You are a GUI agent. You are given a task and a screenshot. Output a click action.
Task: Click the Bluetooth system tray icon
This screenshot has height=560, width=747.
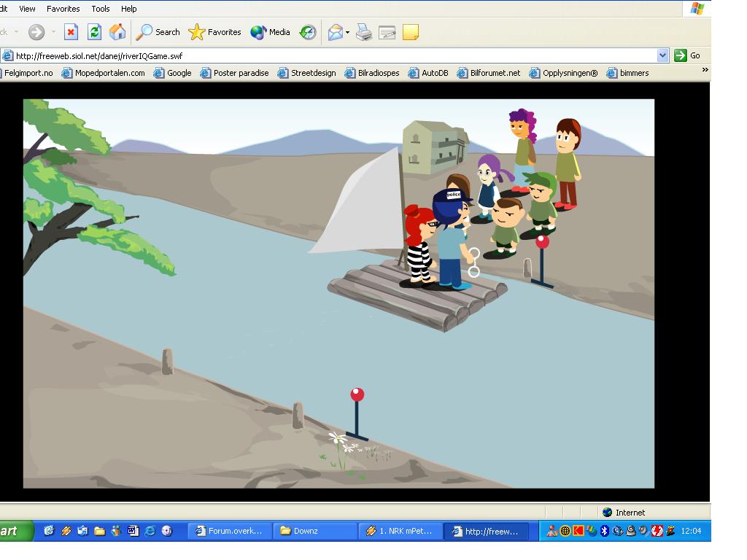coord(605,531)
